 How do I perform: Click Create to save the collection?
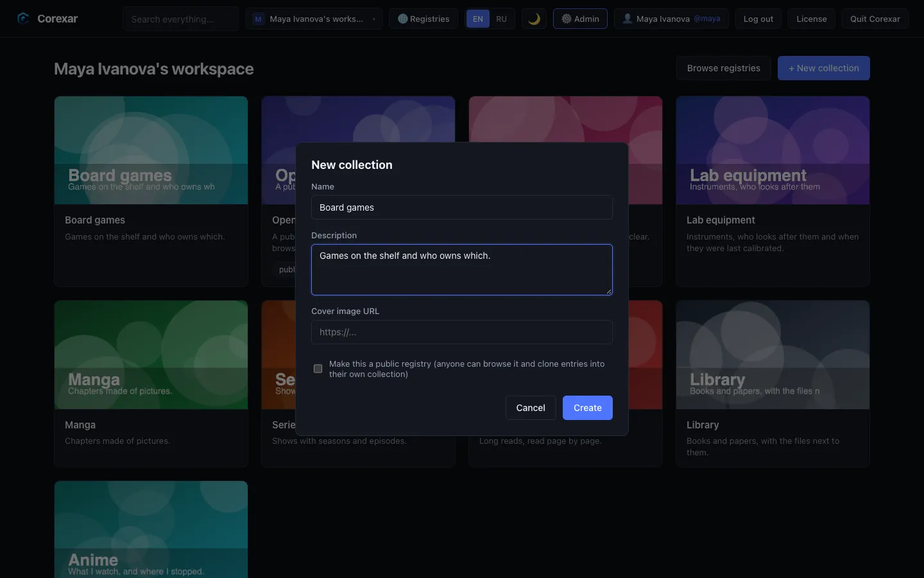click(x=588, y=408)
